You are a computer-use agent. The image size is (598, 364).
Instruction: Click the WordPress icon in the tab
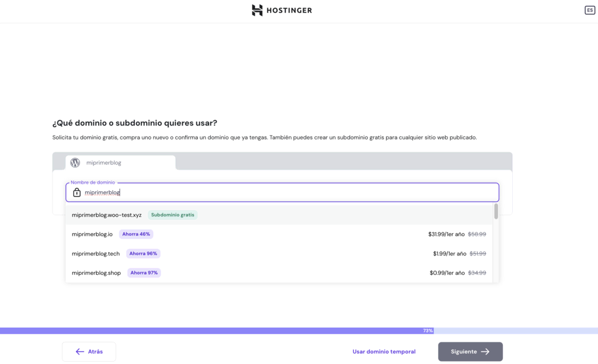[x=75, y=163]
